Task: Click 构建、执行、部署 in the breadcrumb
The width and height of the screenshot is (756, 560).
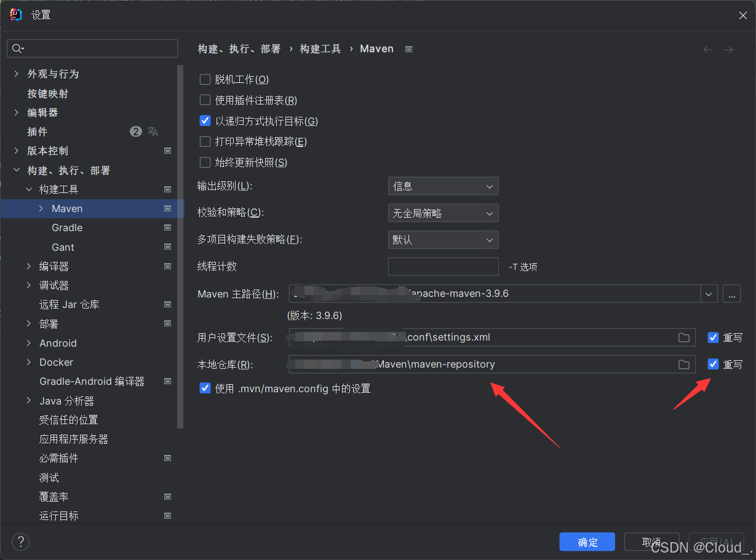Action: (239, 49)
